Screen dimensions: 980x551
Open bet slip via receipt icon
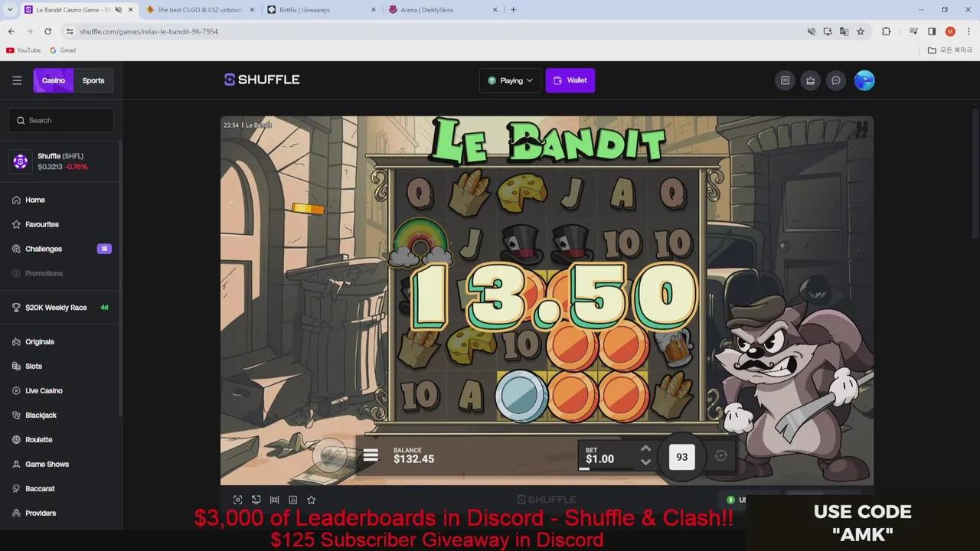pyautogui.click(x=785, y=80)
